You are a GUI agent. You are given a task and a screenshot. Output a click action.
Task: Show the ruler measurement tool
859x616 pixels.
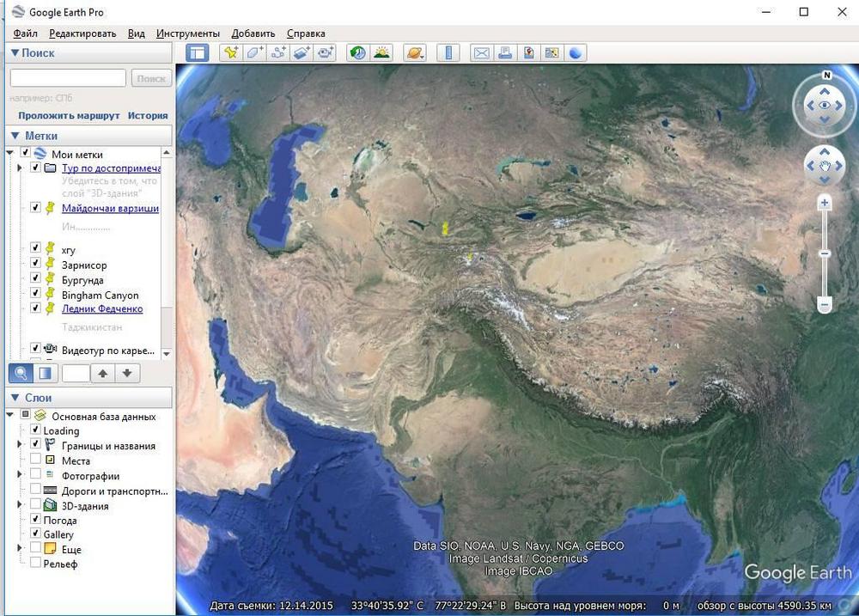[x=448, y=52]
